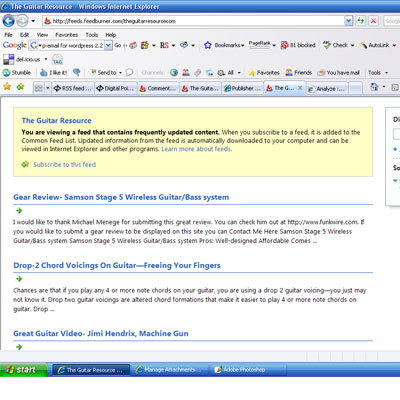Viewport: 400px width, 400px height.
Task: Click the red RS toolbar icon
Action: point(164,45)
